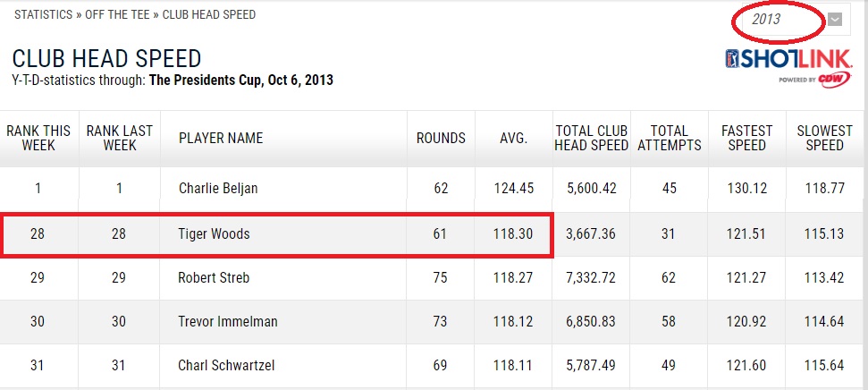Click the ShotLink logo
868x390 pixels.
click(x=788, y=64)
